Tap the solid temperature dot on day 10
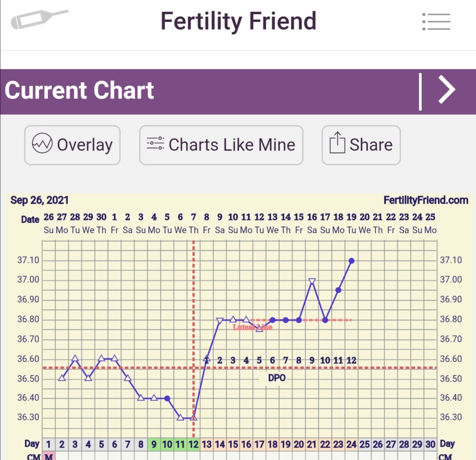The height and width of the screenshot is (460, 476). point(167,398)
